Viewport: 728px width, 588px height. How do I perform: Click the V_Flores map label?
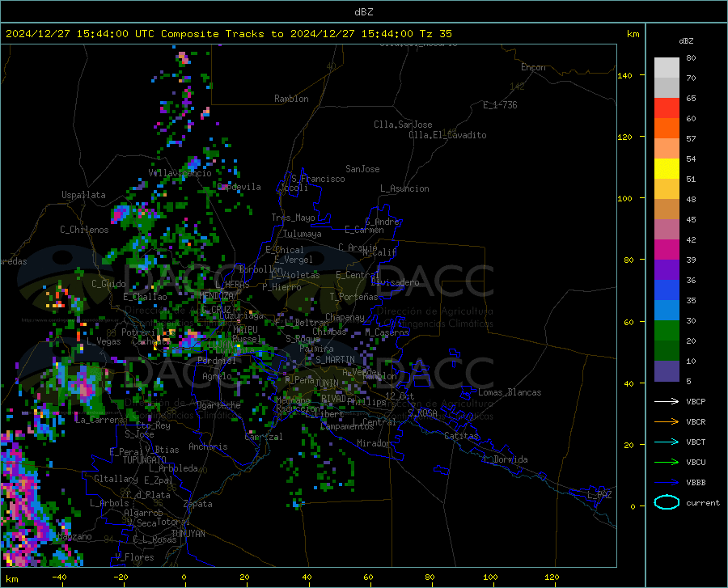[134, 557]
